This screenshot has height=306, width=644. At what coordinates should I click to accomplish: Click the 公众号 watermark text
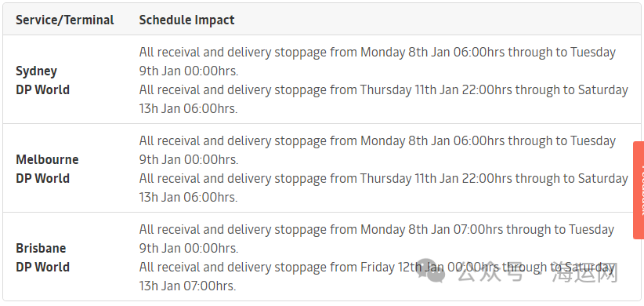click(490, 271)
